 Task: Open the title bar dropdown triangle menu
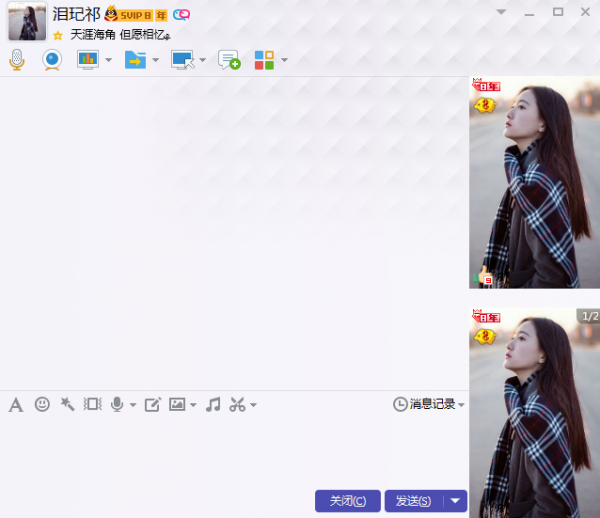coord(501,12)
